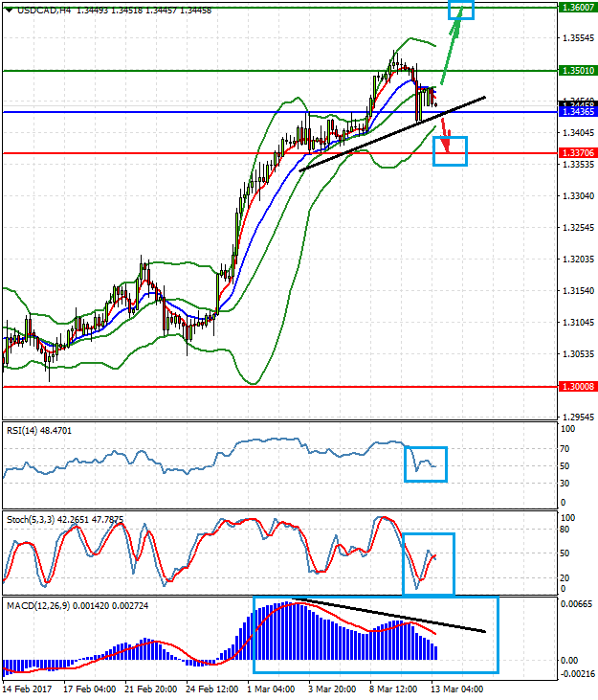Select the green 1.36007 price level label
Image resolution: width=598 pixels, height=700 pixels.
(578, 7)
